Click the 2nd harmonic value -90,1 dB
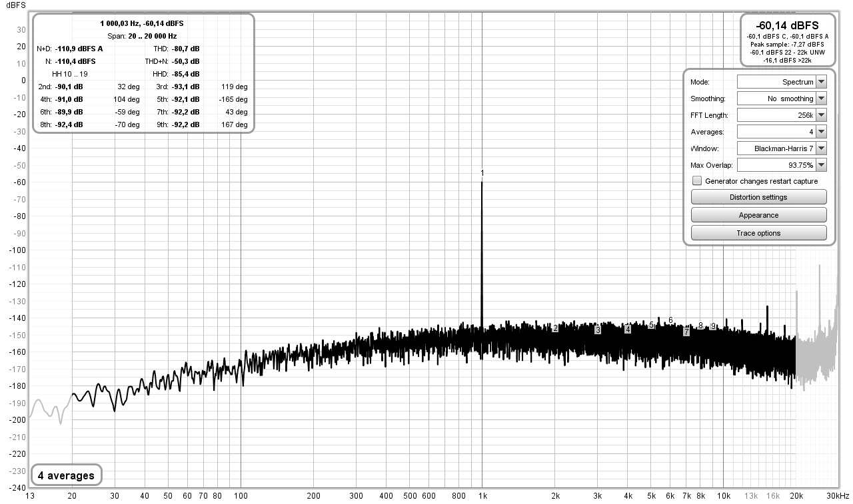Screen dimensions: 853x504 click(x=69, y=87)
